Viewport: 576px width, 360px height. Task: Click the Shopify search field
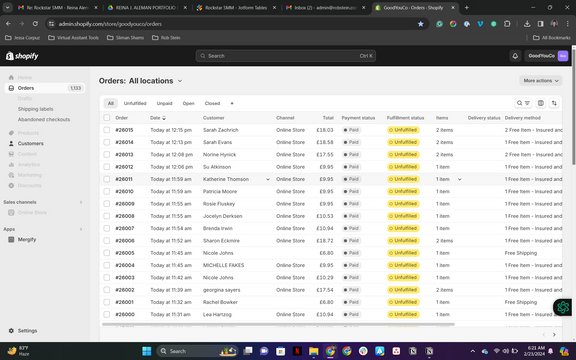click(286, 56)
